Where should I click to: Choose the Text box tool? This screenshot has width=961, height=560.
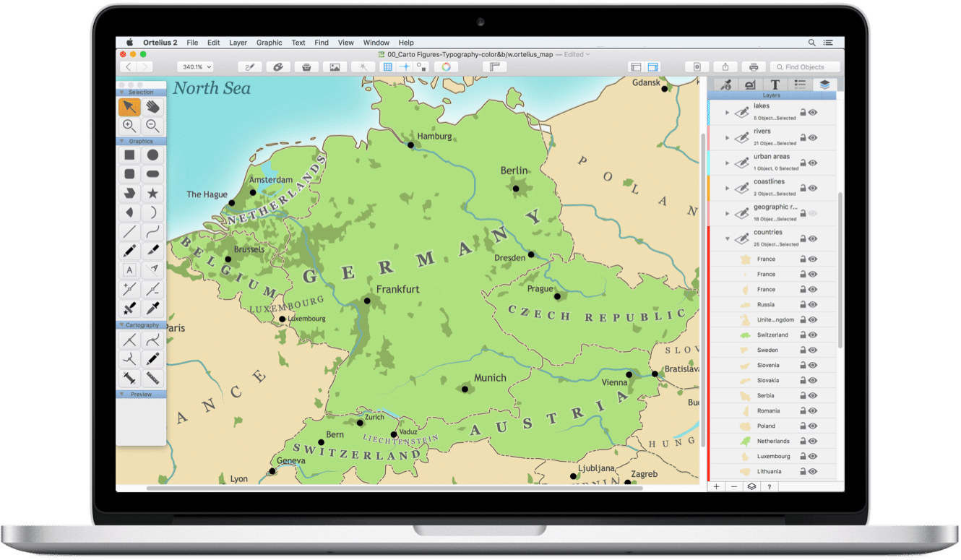click(x=129, y=270)
